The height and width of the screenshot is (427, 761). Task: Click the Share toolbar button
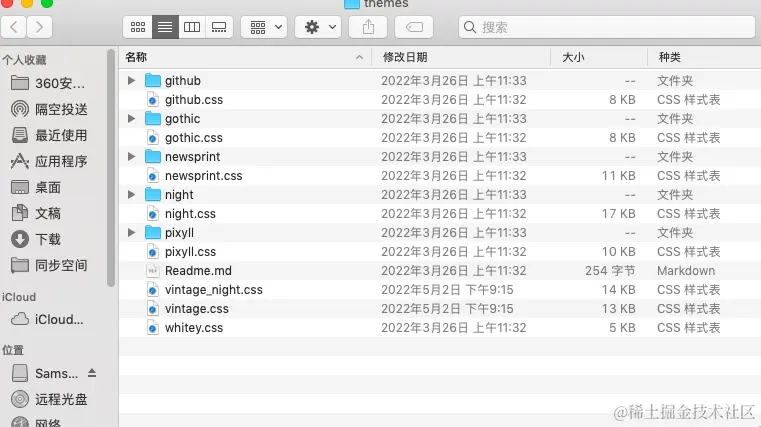click(x=368, y=27)
